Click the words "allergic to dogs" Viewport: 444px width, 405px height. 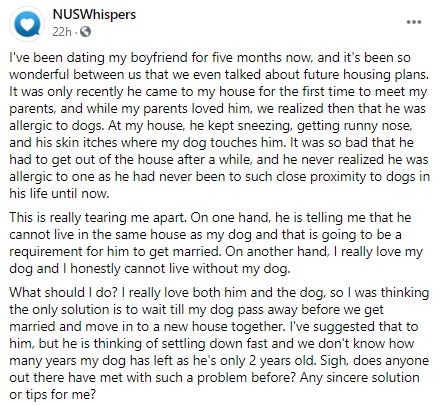(55, 126)
